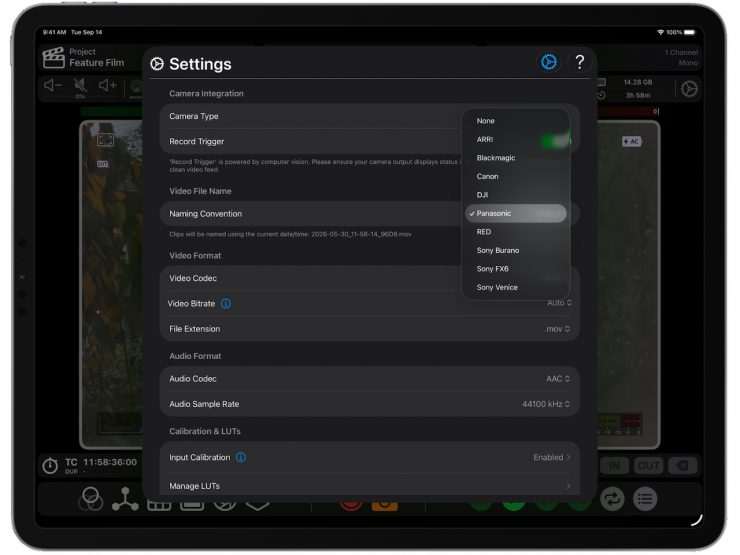Click the Camera Type row label
Viewport: 740px width, 555px height.
point(194,116)
